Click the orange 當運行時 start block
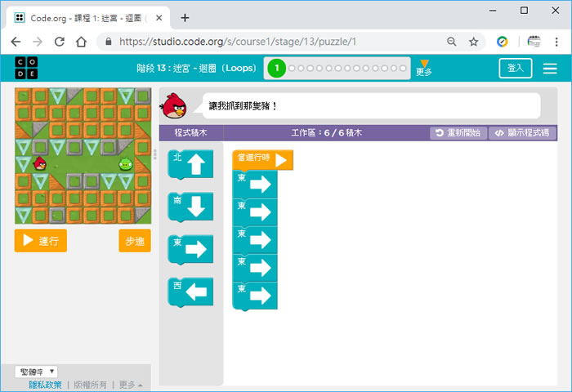This screenshot has width=572, height=392. pyautogui.click(x=262, y=160)
